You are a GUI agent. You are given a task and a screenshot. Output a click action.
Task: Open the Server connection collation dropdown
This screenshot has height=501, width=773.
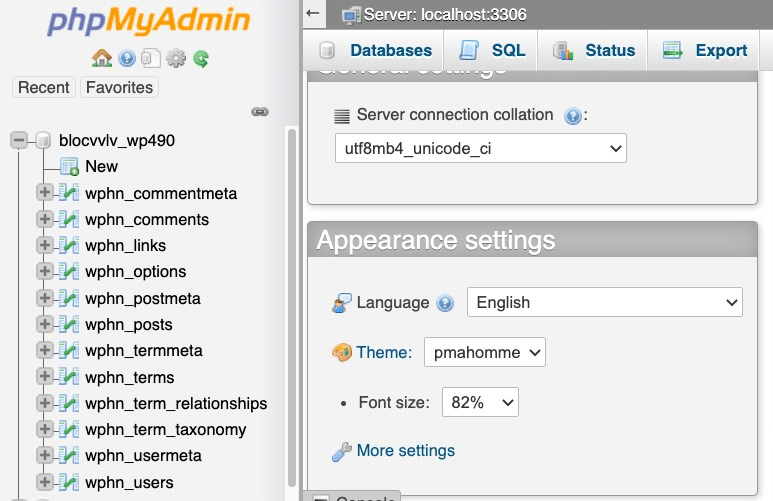click(480, 149)
